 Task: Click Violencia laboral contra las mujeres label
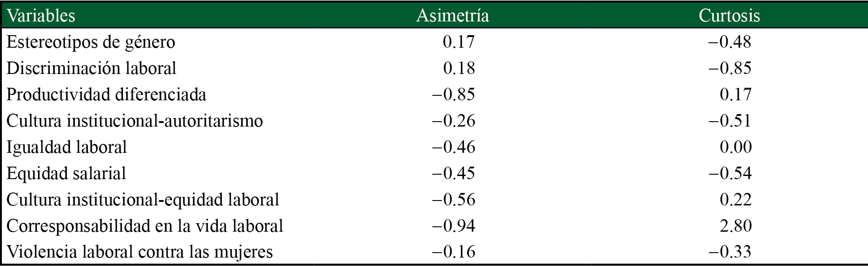tap(139, 252)
